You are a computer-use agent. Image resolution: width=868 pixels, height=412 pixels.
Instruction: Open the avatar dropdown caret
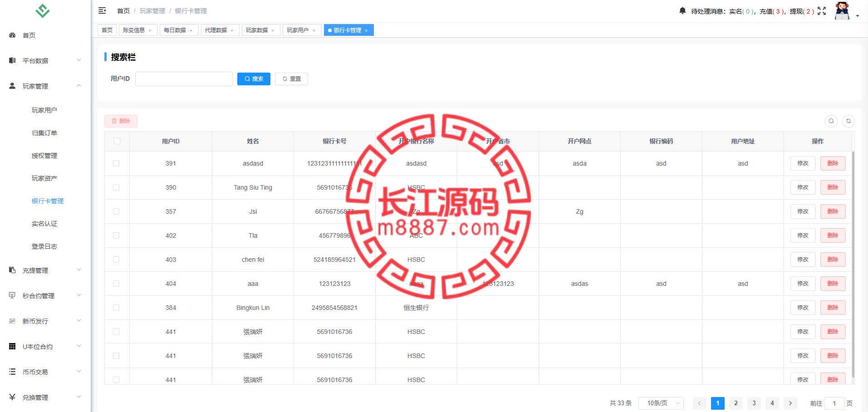pos(858,16)
